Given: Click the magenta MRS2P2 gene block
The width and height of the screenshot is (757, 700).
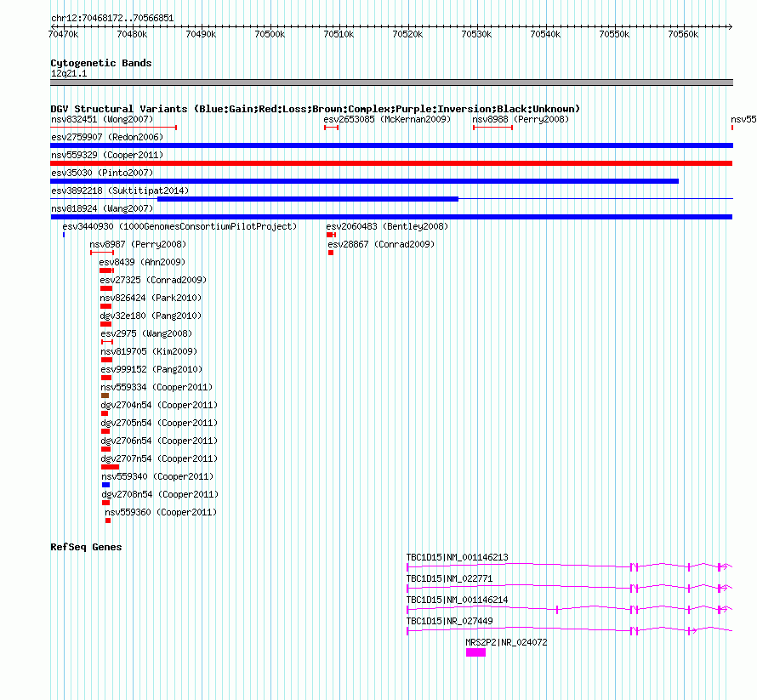Looking at the screenshot, I should pyautogui.click(x=475, y=652).
